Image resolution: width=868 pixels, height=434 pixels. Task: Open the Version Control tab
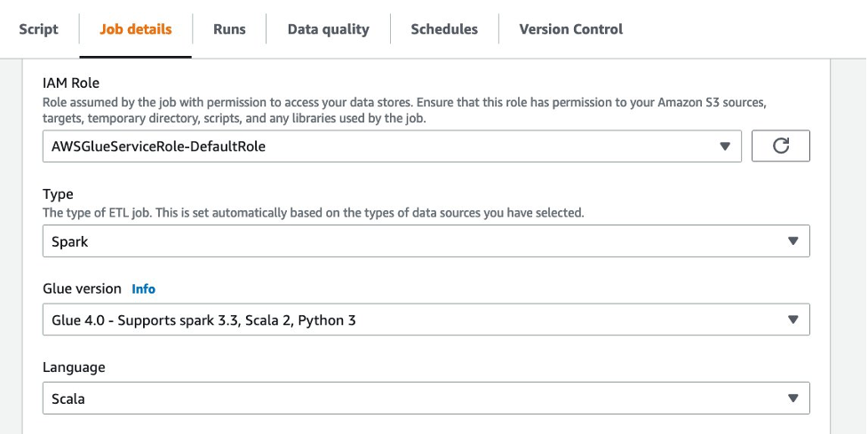(570, 29)
